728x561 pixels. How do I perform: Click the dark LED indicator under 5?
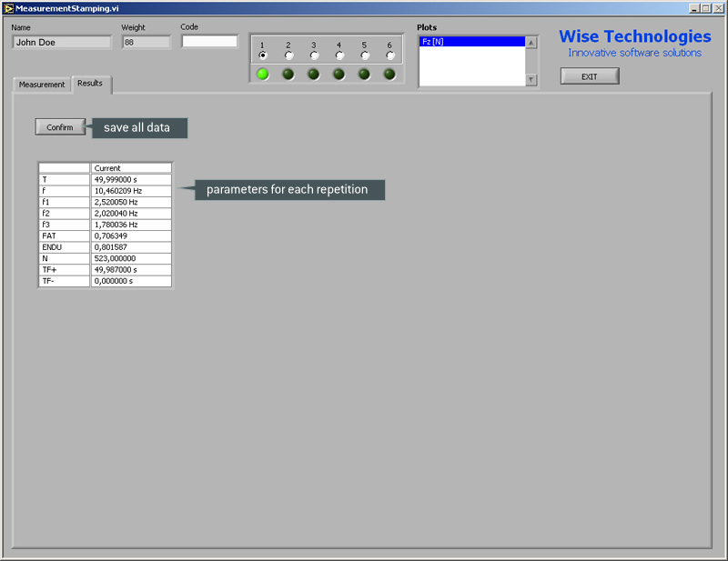click(365, 74)
